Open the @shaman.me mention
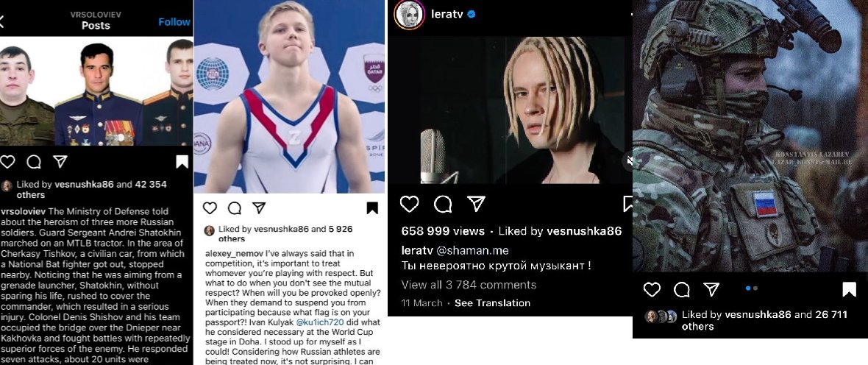Image resolution: width=868 pixels, height=365 pixels. click(473, 250)
